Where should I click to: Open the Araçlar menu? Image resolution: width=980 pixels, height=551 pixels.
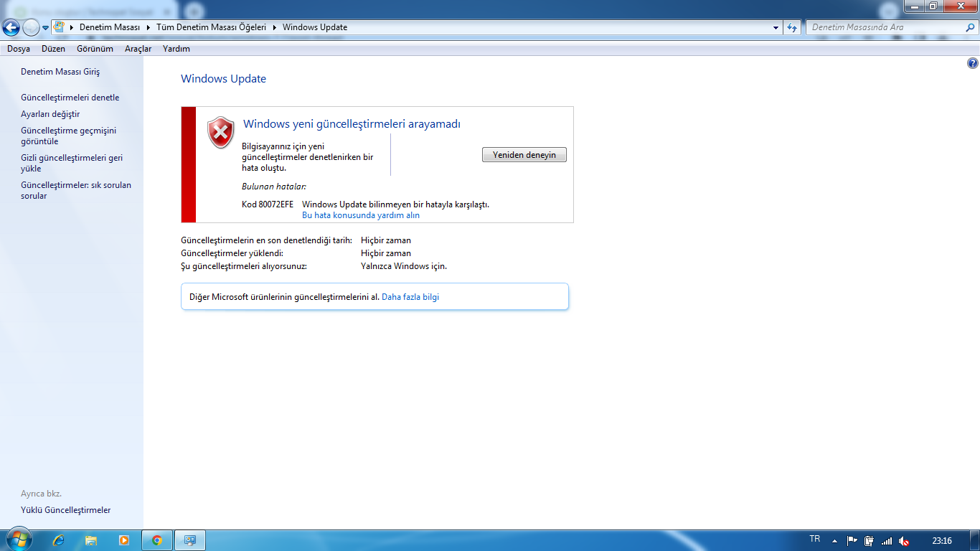coord(138,49)
